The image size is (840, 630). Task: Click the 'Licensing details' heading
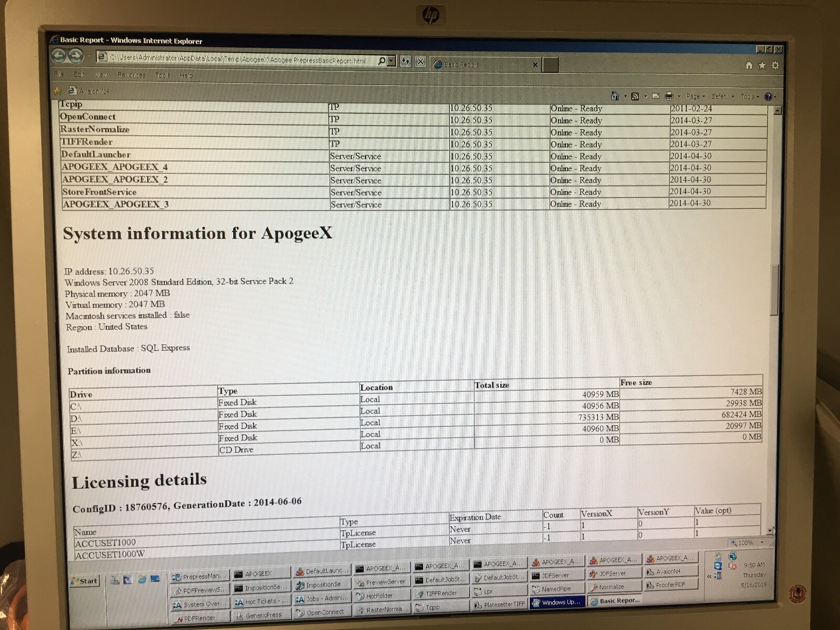coord(139,481)
